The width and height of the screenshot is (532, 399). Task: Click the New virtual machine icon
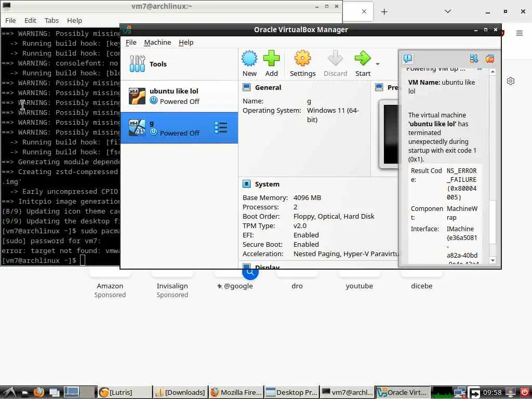click(249, 59)
